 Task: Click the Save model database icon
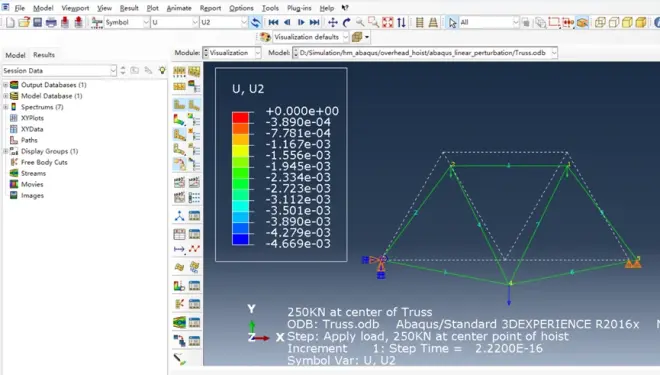click(x=37, y=22)
